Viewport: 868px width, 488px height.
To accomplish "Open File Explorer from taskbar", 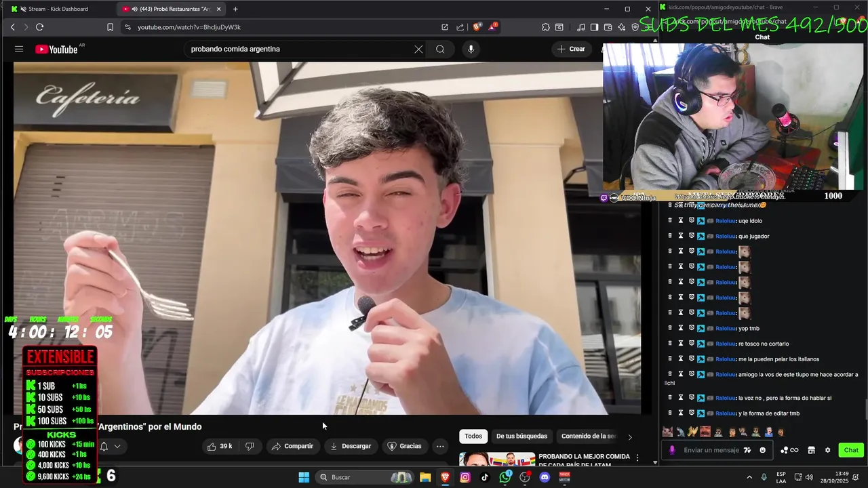I will (x=425, y=477).
